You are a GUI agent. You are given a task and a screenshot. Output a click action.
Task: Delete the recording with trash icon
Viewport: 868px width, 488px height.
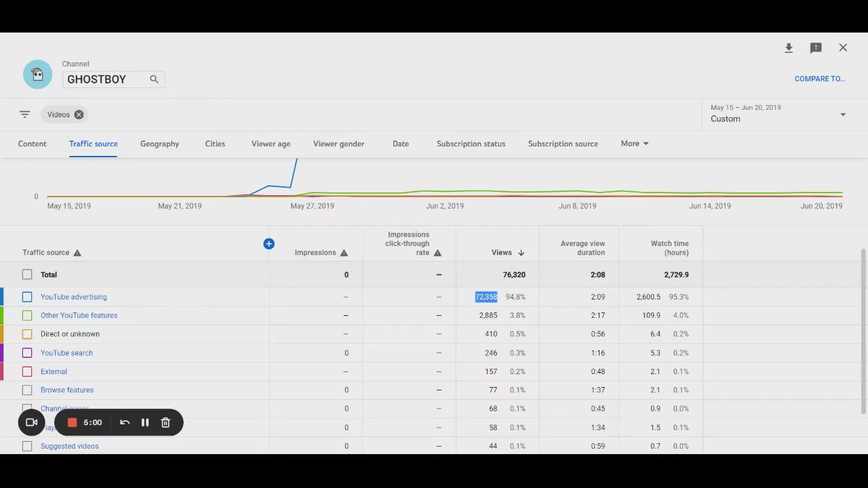(165, 422)
